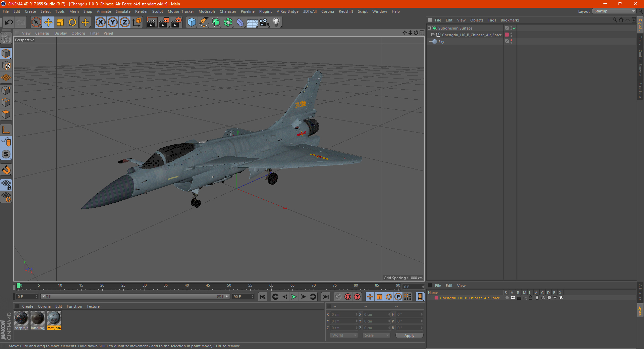Open the World coordinate dropdown
The width and height of the screenshot is (644, 349).
click(344, 335)
